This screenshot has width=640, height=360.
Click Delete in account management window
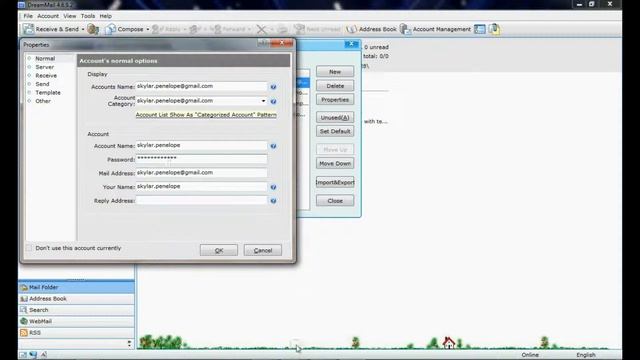tap(335, 86)
